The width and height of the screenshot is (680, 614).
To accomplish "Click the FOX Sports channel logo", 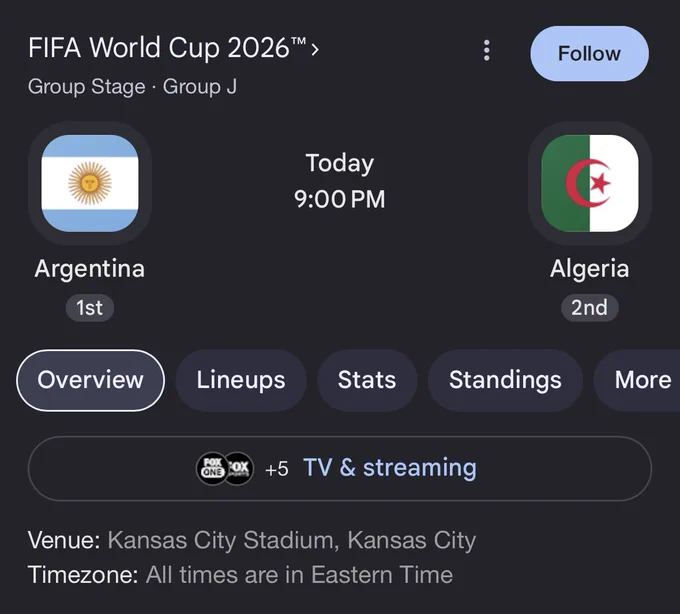I will pos(240,468).
